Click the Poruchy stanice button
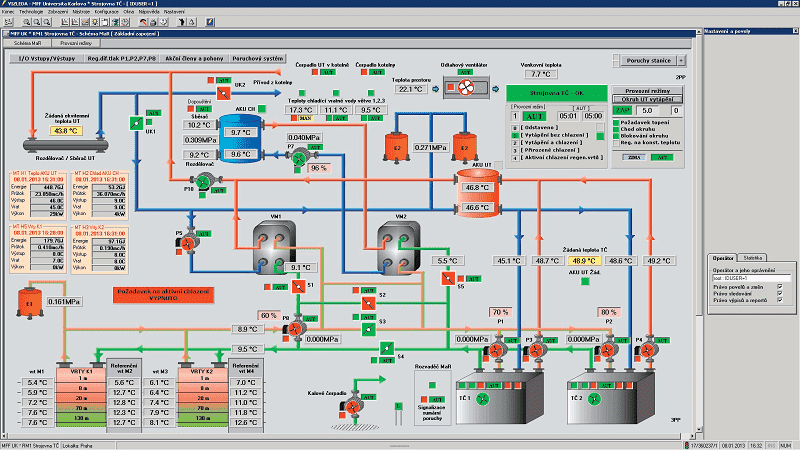This screenshot has height=450, width=800. 648,60
